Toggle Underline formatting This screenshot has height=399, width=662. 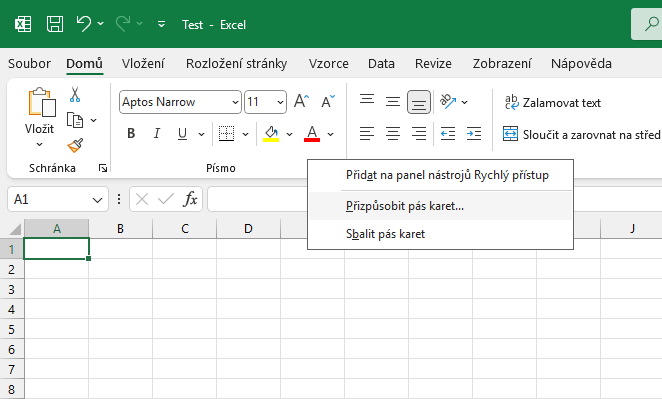182,133
